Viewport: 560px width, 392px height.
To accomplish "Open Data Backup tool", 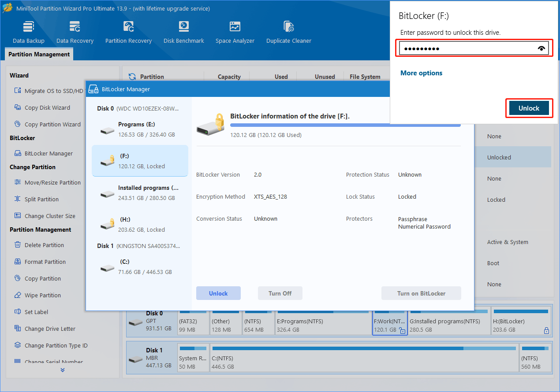I will coord(29,33).
